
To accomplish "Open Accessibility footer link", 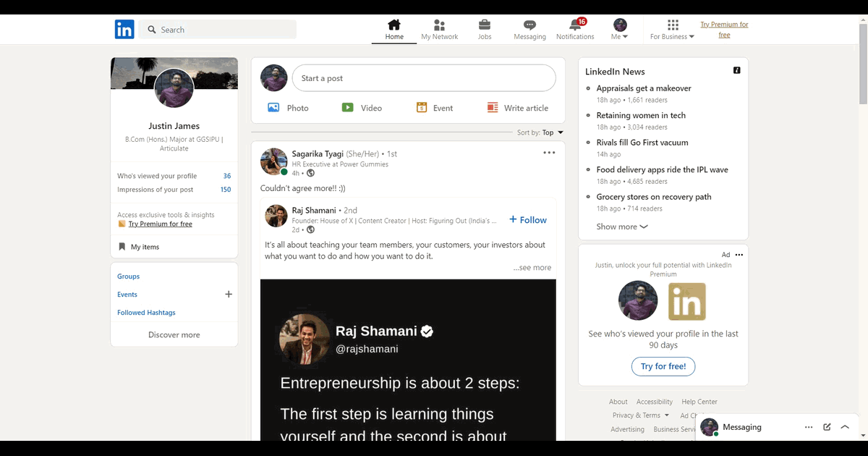I will [655, 402].
